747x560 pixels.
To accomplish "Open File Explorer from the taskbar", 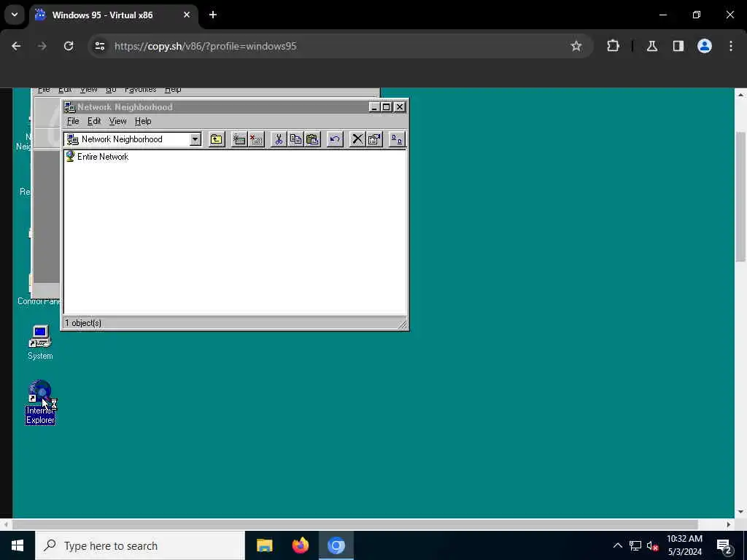I will pos(264,545).
